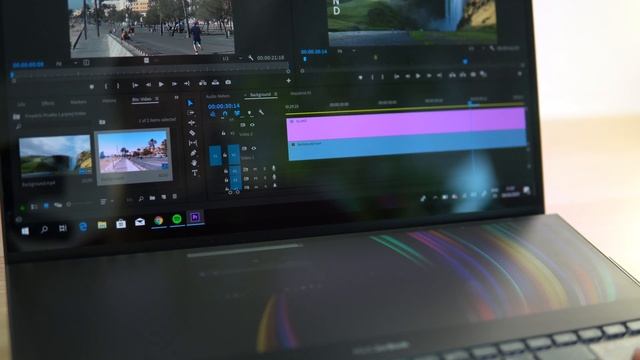
Task: Click Mark Out in the Source monitor
Action: pyautogui.click(x=118, y=86)
